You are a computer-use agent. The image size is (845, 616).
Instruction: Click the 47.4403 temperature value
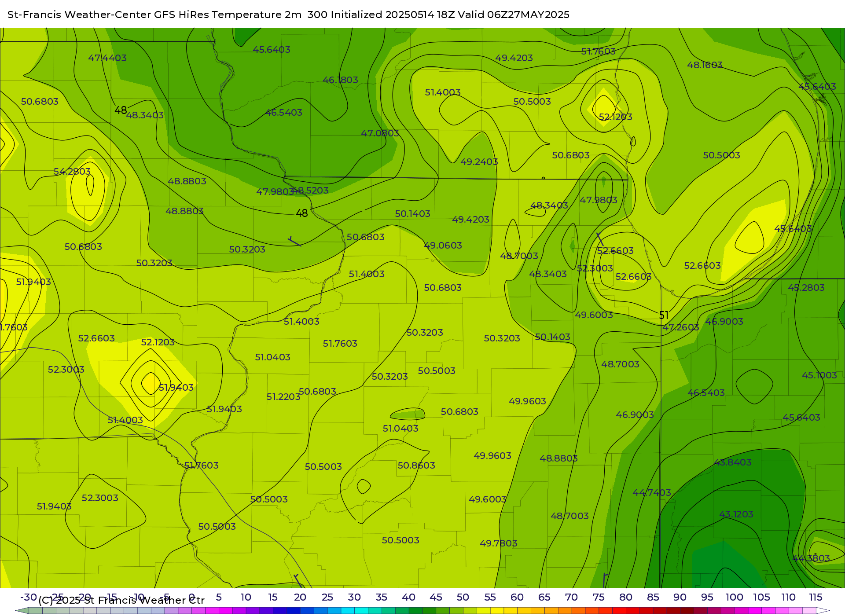click(107, 58)
